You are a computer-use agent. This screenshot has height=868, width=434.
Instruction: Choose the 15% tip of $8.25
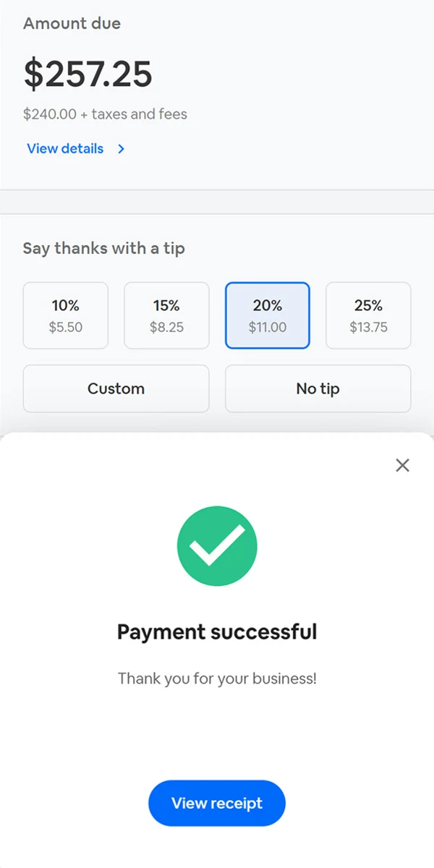[x=166, y=315]
